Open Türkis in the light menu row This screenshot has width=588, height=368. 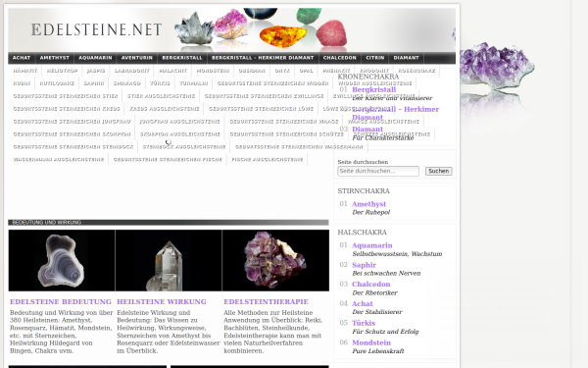tap(160, 83)
